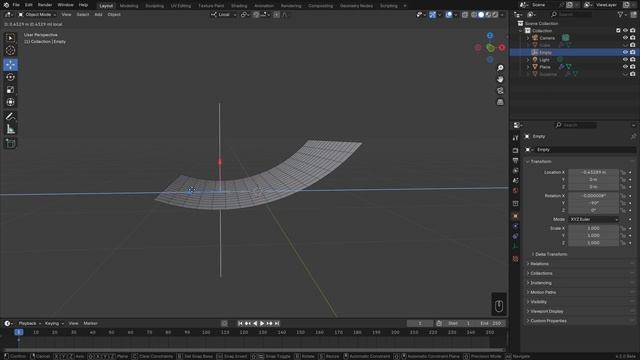Open the Tool properties tab
The width and height of the screenshot is (640, 360).
click(x=516, y=138)
